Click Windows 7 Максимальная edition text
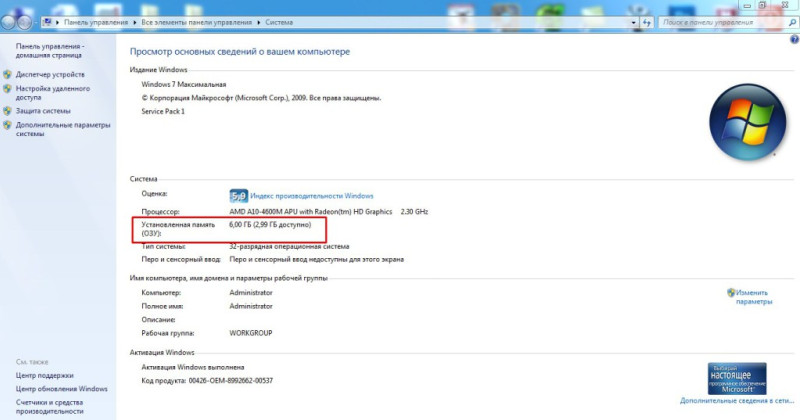 [x=184, y=85]
